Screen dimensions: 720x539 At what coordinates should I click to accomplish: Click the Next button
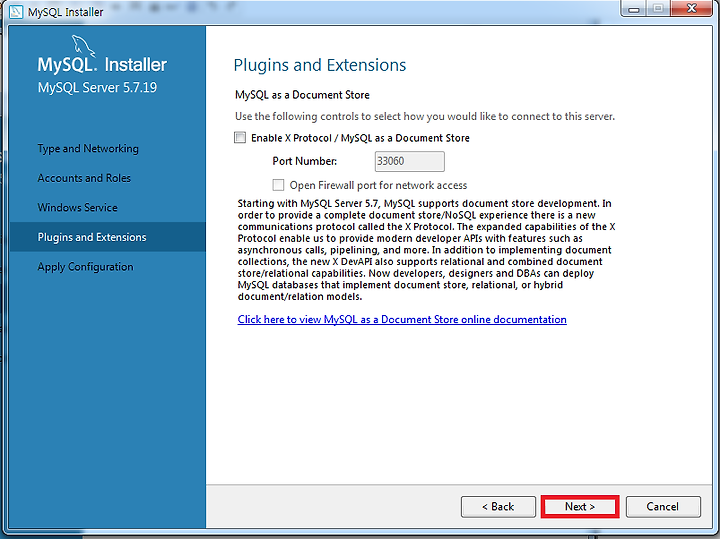[x=580, y=506]
